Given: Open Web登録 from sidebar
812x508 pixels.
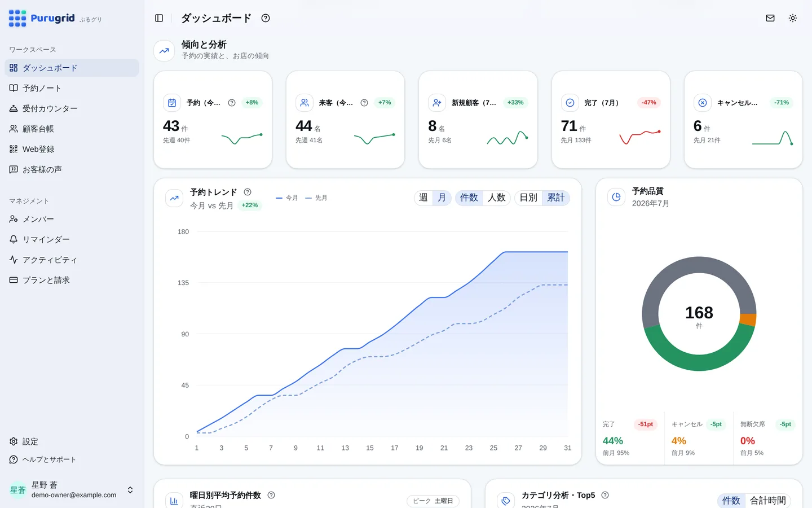Looking at the screenshot, I should (72, 149).
